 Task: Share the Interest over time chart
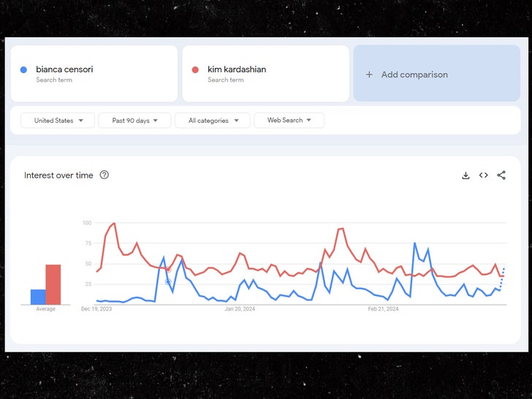coord(501,175)
